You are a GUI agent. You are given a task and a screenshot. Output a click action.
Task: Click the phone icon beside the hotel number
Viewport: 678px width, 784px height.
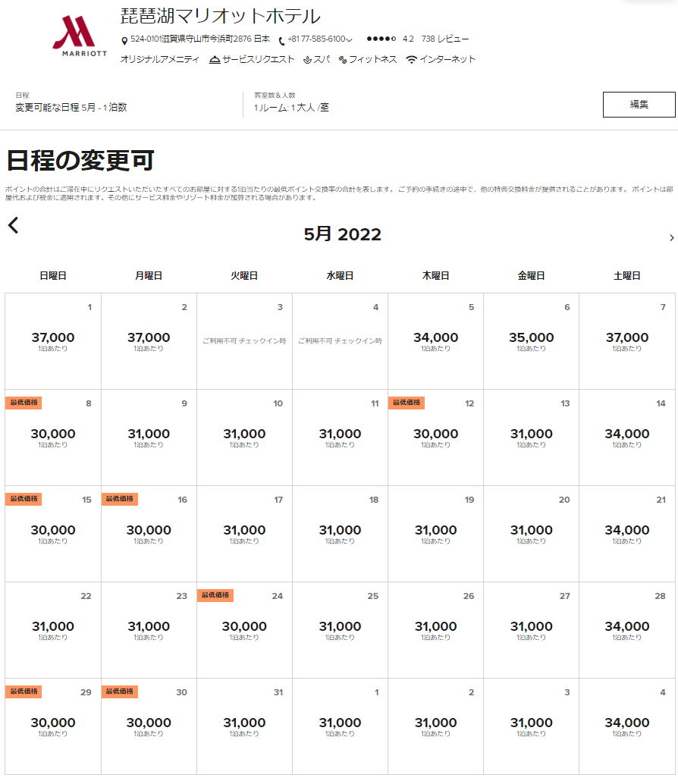(x=282, y=40)
